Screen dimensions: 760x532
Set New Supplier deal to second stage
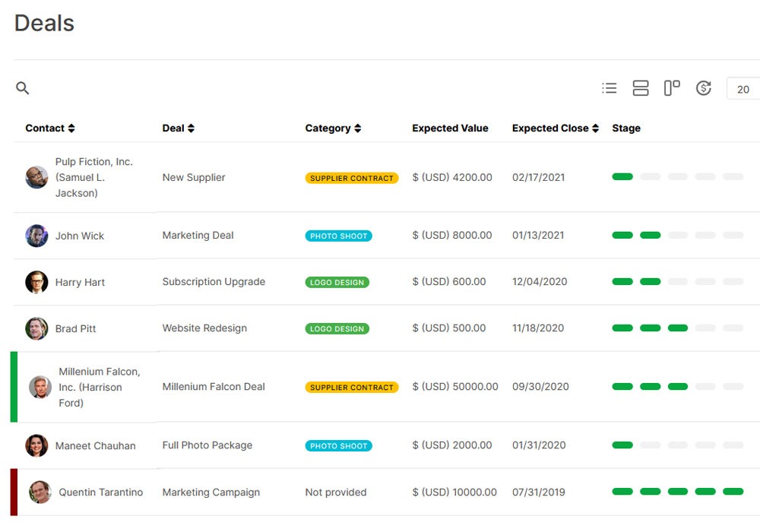pos(650,177)
